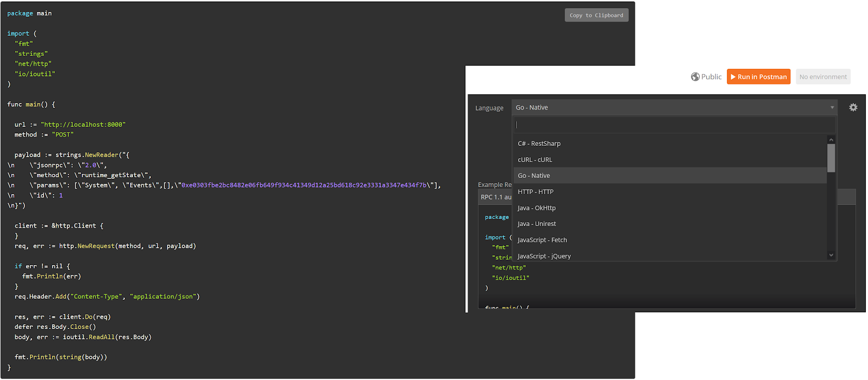
Task: Choose cURL - cURL in the language list
Action: point(535,160)
